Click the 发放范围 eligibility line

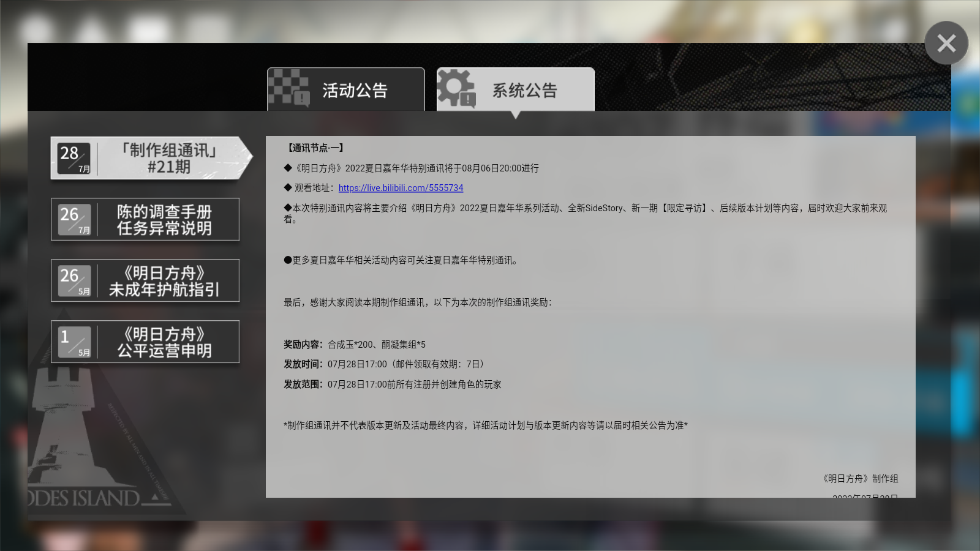click(x=393, y=384)
